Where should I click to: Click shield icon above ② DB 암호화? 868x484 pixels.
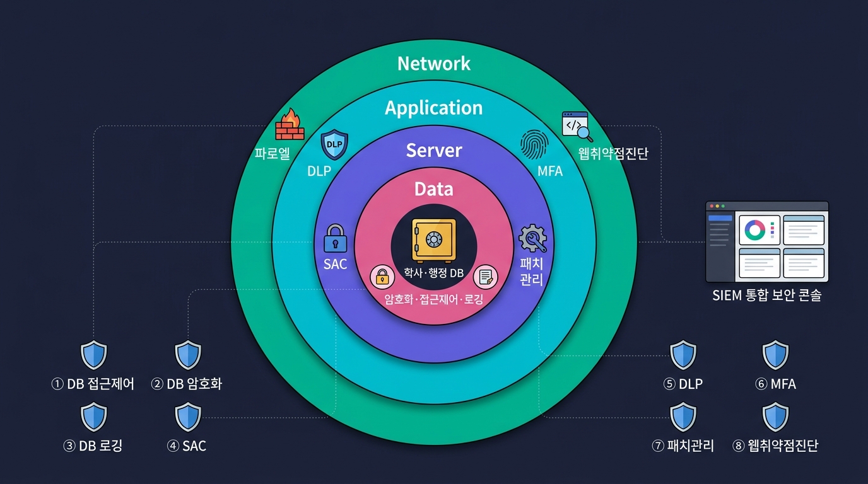tap(187, 355)
